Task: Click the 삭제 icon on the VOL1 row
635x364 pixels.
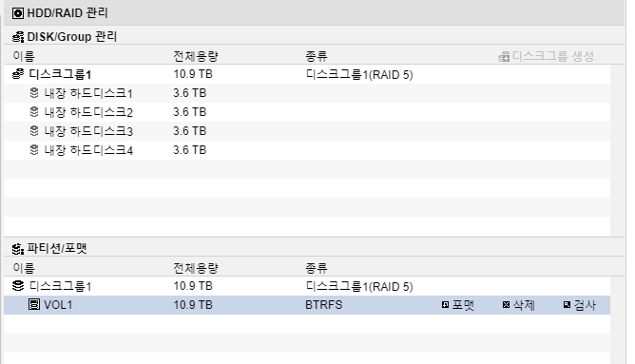Action: (x=507, y=304)
